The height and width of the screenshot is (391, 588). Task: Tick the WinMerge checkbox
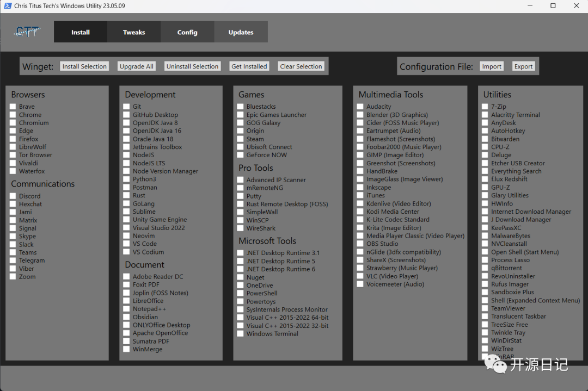tap(126, 349)
